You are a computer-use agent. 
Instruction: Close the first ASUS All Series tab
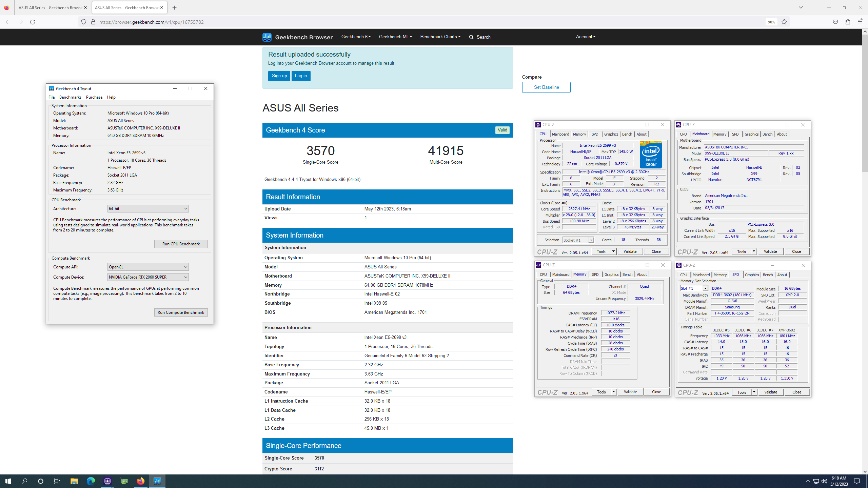[x=85, y=7]
